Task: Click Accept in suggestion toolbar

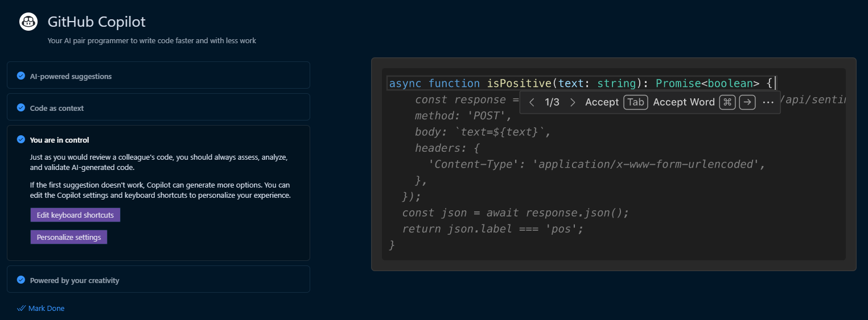Action: 602,102
